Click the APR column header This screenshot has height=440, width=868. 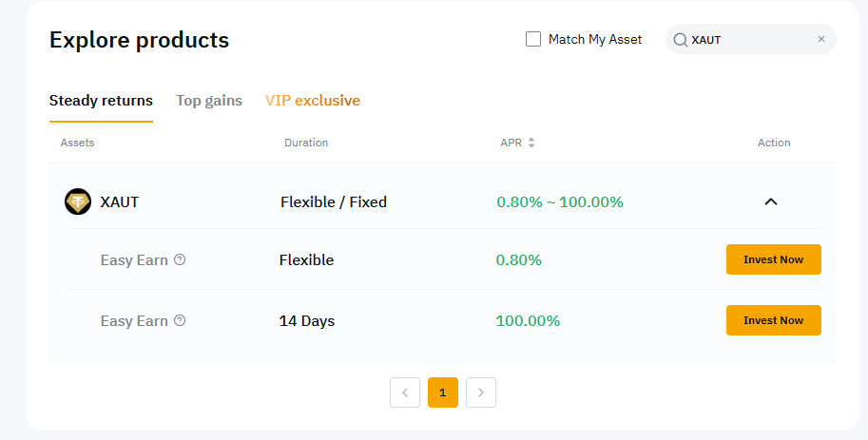click(511, 143)
